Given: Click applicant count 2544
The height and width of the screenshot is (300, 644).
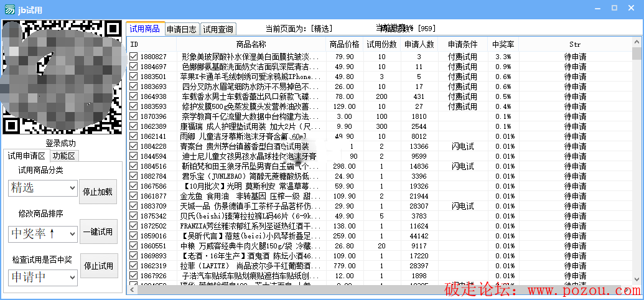Looking at the screenshot, I should 419,126.
